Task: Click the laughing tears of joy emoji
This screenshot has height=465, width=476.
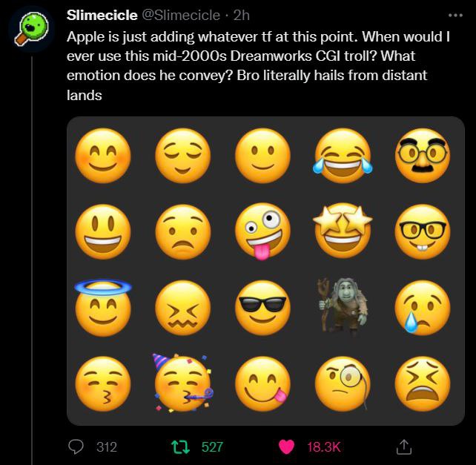Action: pyautogui.click(x=343, y=156)
